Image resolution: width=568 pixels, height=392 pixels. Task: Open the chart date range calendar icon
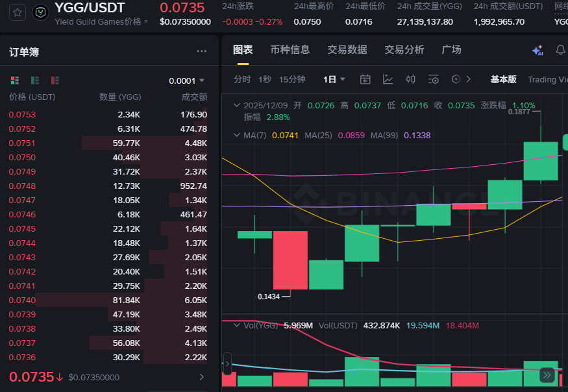(365, 79)
